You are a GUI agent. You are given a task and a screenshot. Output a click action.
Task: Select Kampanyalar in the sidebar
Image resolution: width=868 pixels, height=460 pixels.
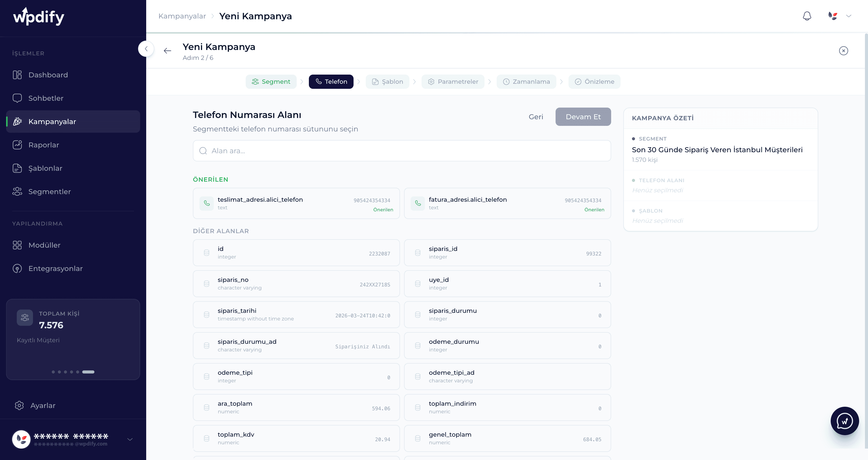[x=73, y=122]
